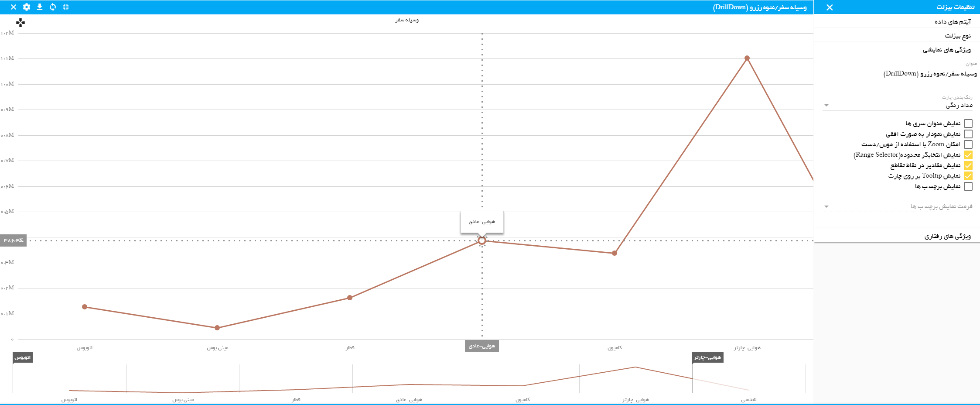Uncheck the Range Selector display checkbox
The height and width of the screenshot is (405, 980).
tap(968, 155)
